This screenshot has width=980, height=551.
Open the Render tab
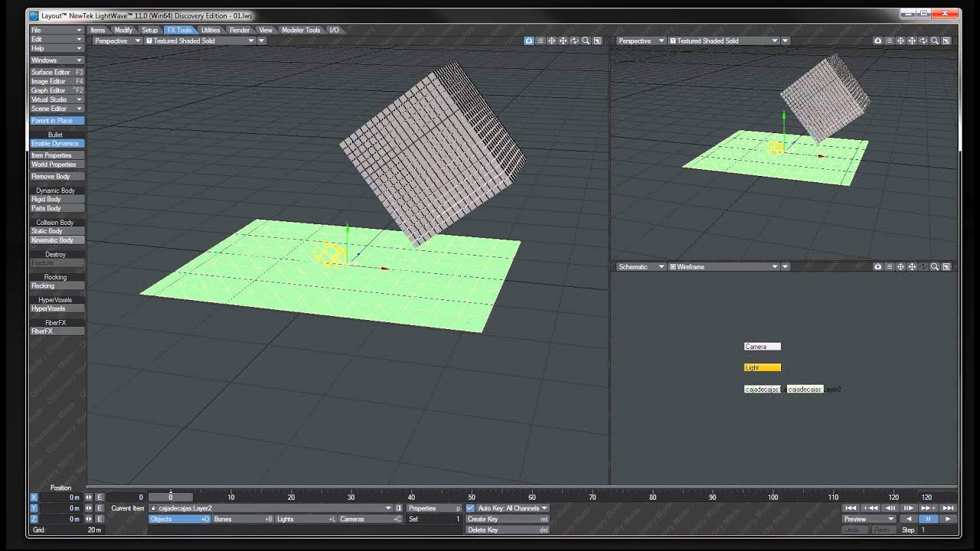point(240,30)
